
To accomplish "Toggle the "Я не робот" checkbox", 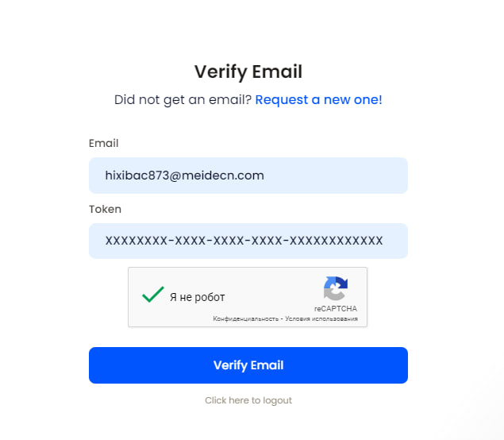I will 152,295.
